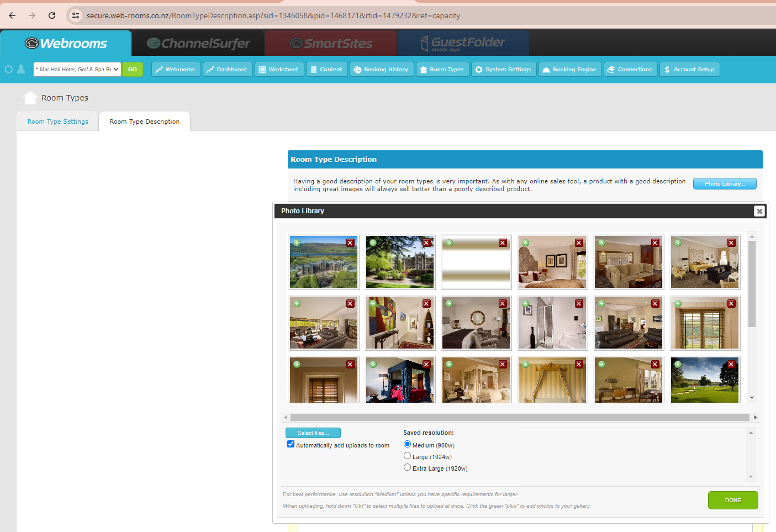This screenshot has height=532, width=776.
Task: Delete the golf course photo with red X
Action: click(x=731, y=365)
